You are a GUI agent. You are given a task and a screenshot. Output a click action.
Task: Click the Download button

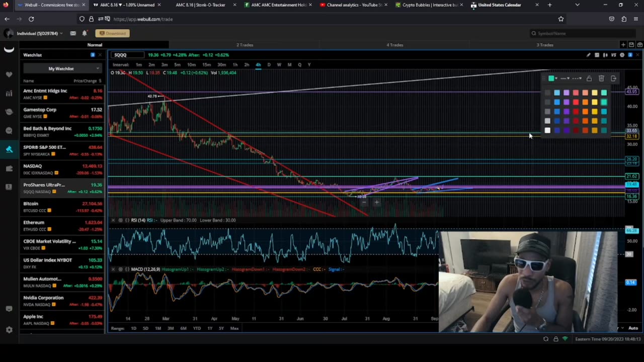coord(112,33)
